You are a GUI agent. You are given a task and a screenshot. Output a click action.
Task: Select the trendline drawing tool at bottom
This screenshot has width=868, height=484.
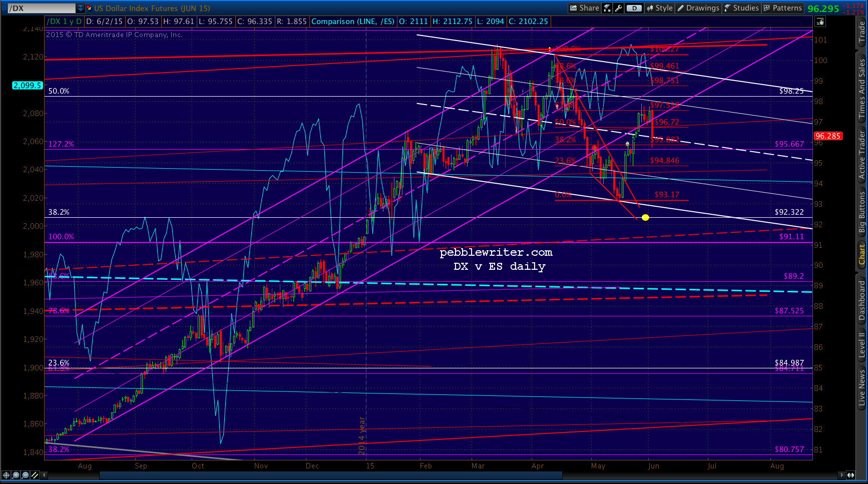pos(35,475)
